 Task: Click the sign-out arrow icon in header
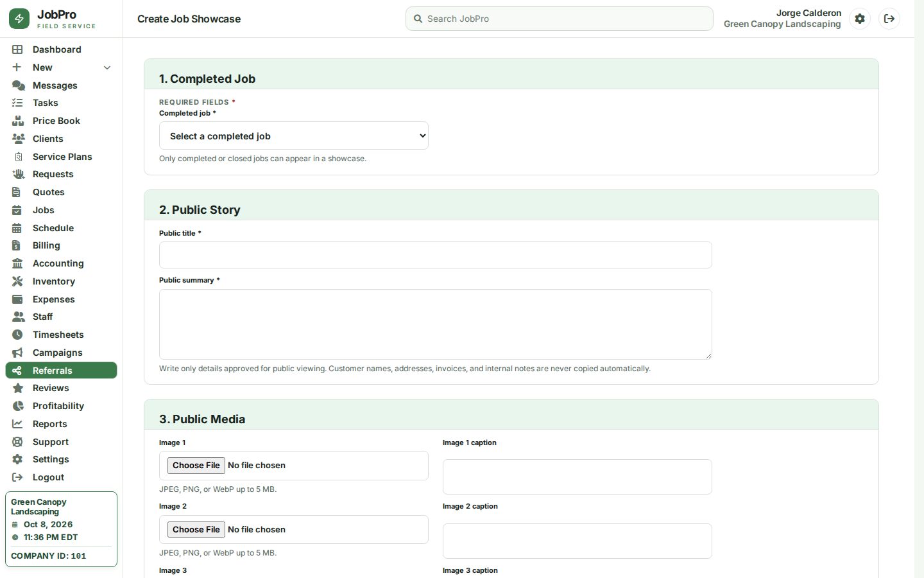(x=889, y=19)
